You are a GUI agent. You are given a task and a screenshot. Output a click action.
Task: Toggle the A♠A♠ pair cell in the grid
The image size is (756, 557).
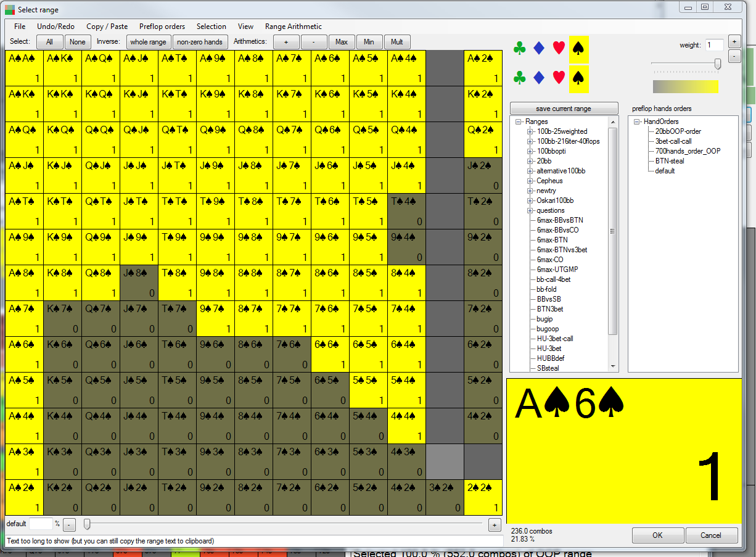24,68
